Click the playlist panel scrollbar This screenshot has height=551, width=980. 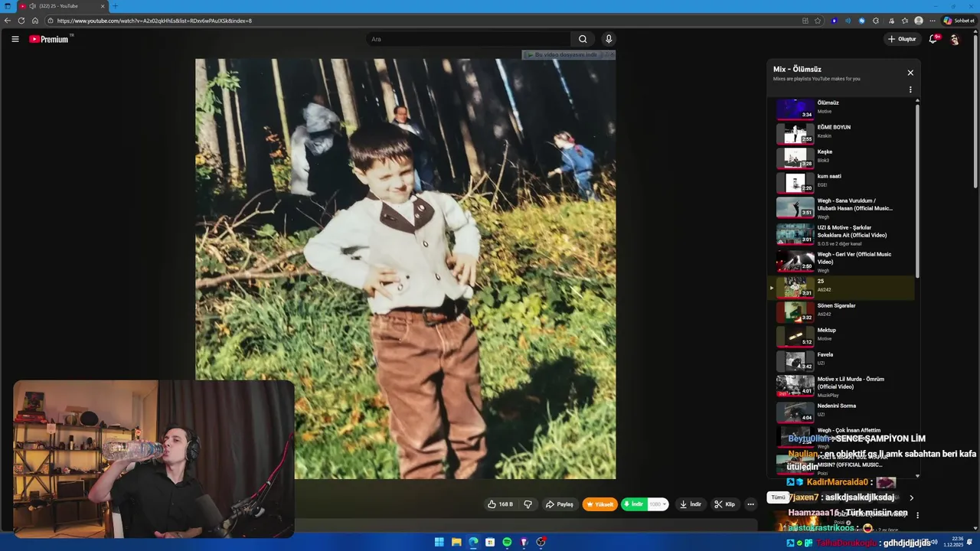917,191
